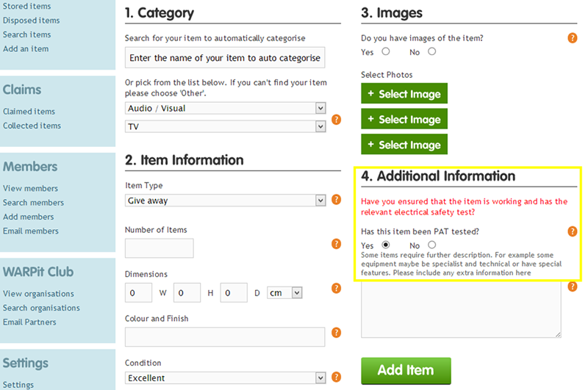Show help for the PAT tested question
The height and width of the screenshot is (390, 588).
click(573, 231)
